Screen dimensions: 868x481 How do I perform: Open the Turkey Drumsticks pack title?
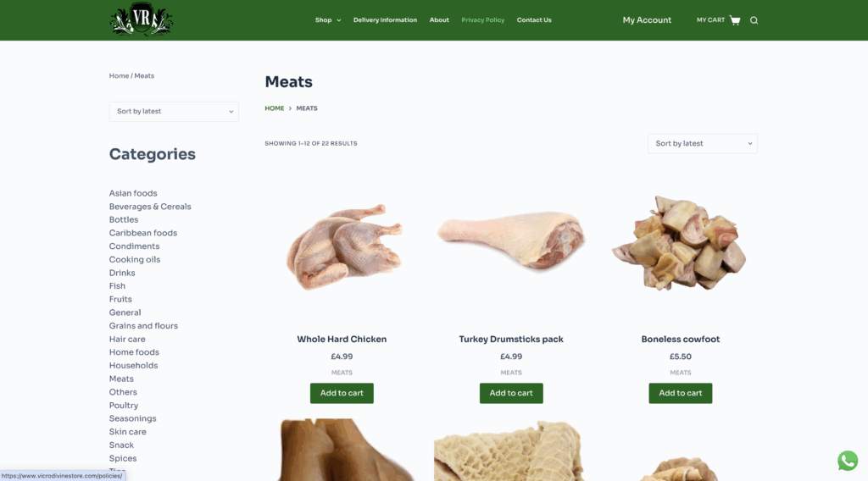point(511,340)
